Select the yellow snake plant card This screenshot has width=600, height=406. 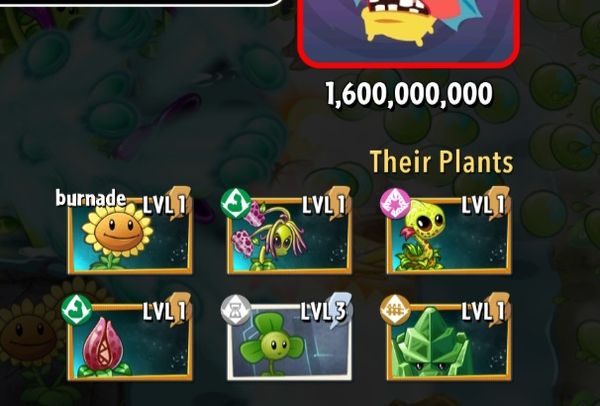click(x=449, y=236)
